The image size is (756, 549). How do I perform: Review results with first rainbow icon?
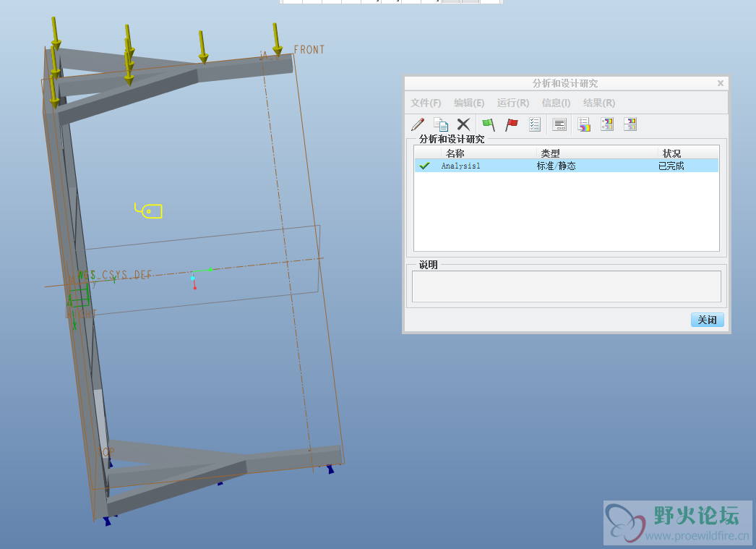pos(584,124)
